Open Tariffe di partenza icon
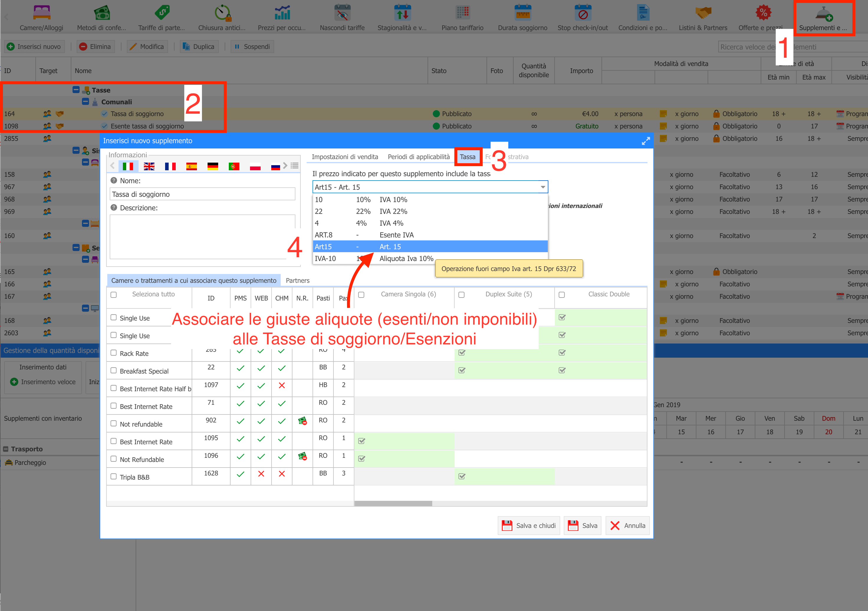The image size is (868, 611). coord(162,17)
